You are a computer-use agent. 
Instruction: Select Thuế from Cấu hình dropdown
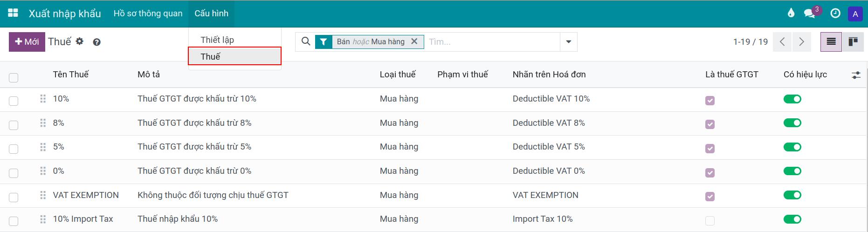(234, 56)
